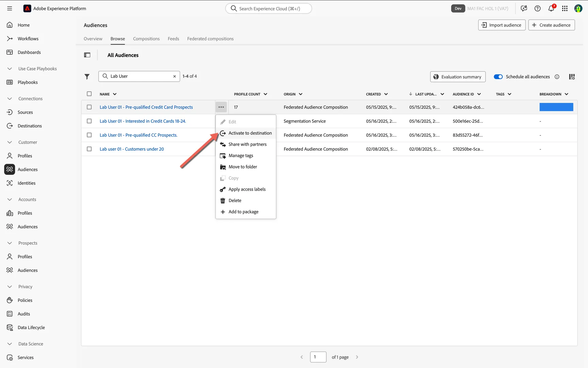588x368 pixels.
Task: Check Interested in Credit Cards 18-24 checkbox
Action: tap(89, 121)
